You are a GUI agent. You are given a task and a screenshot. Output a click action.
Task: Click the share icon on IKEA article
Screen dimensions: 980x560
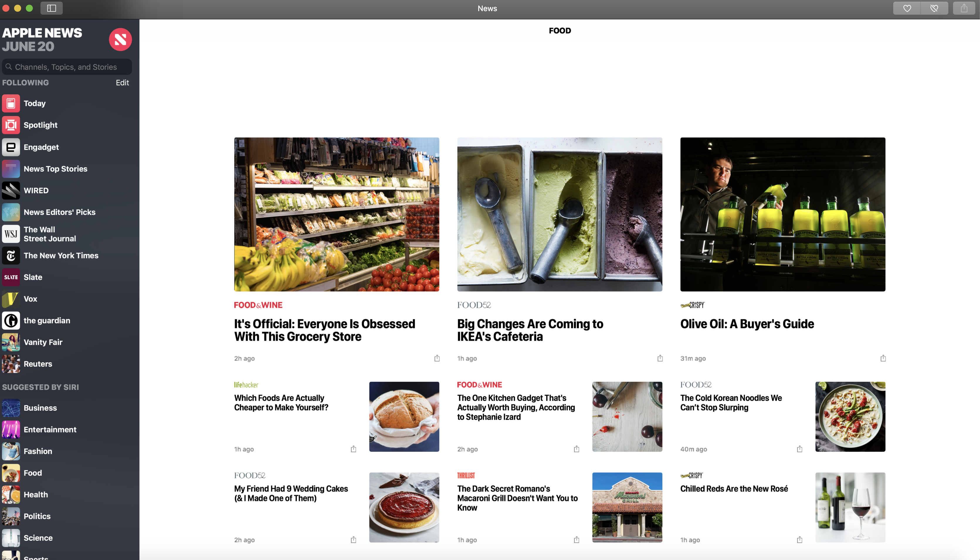click(660, 358)
